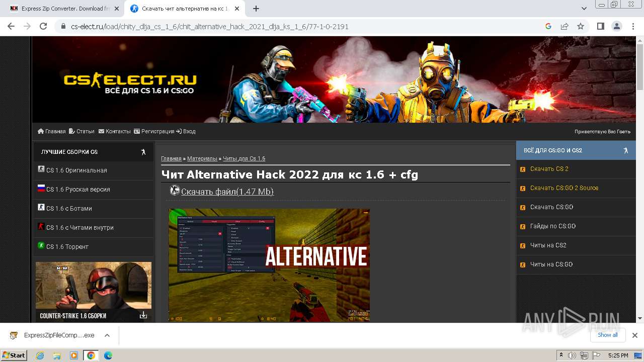The height and width of the screenshot is (362, 644).
Task: Click the CS icon beside Скачать файл
Action: coord(175,191)
